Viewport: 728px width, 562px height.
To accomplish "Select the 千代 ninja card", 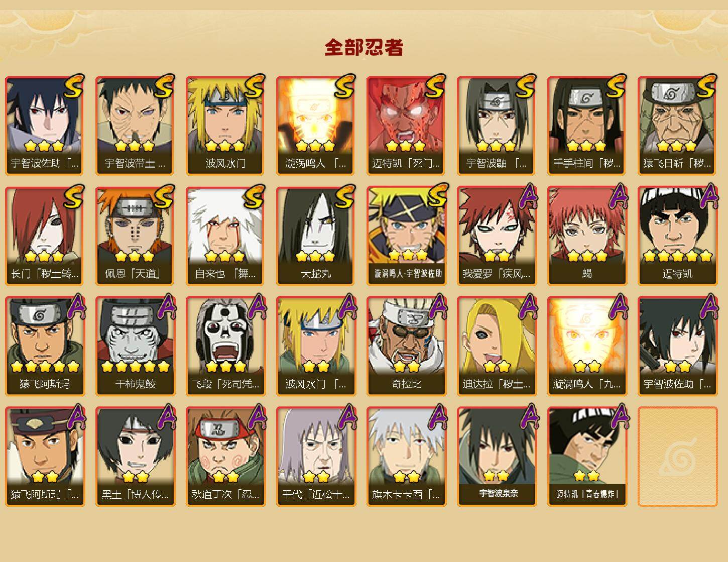I will click(316, 457).
